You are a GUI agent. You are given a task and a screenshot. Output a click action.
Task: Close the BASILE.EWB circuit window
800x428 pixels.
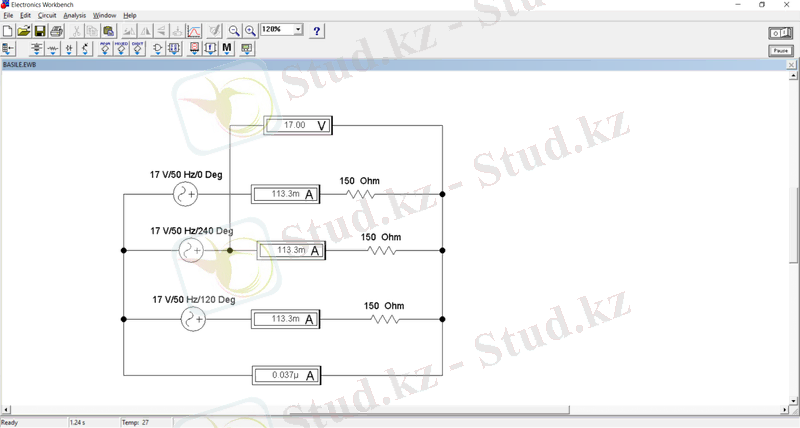pos(791,65)
